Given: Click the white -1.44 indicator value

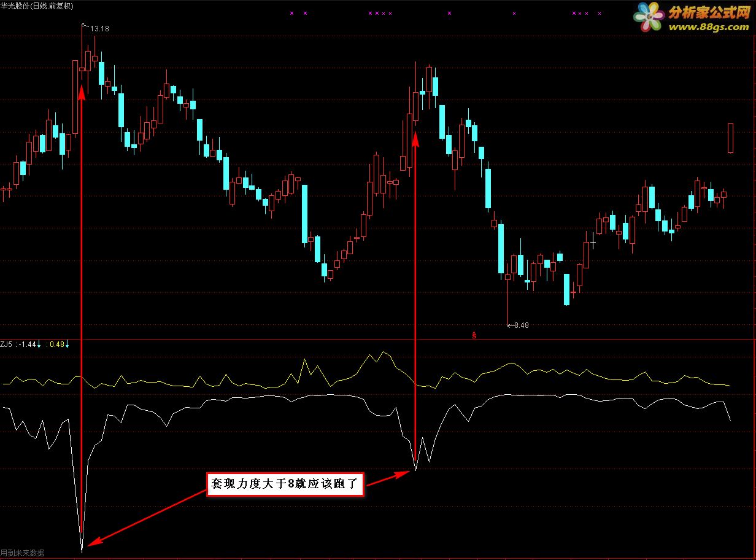Looking at the screenshot, I should coord(26,344).
